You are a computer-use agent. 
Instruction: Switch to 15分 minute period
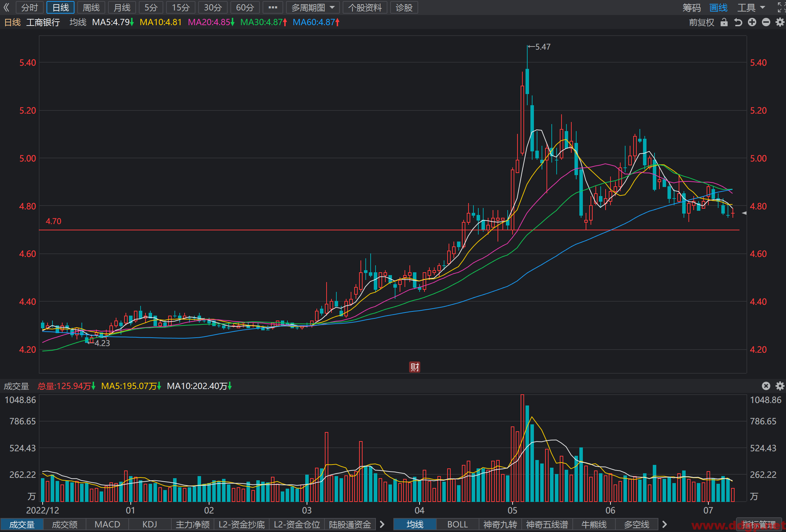tap(181, 7)
